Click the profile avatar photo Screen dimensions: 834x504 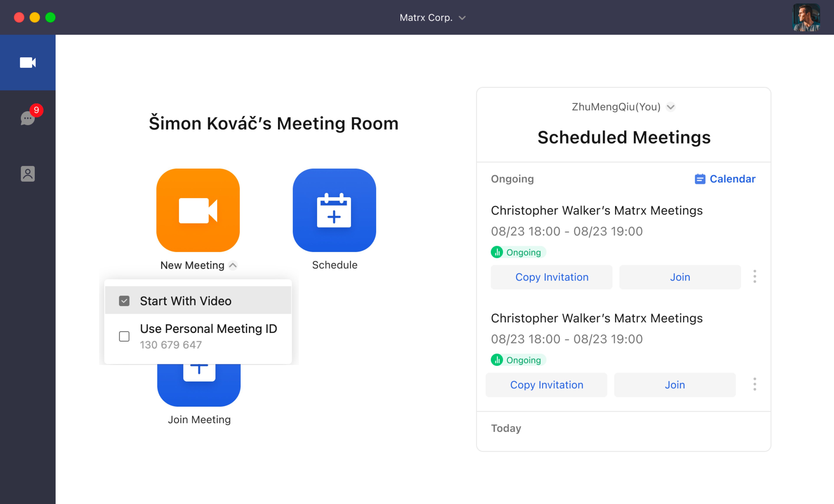click(806, 18)
